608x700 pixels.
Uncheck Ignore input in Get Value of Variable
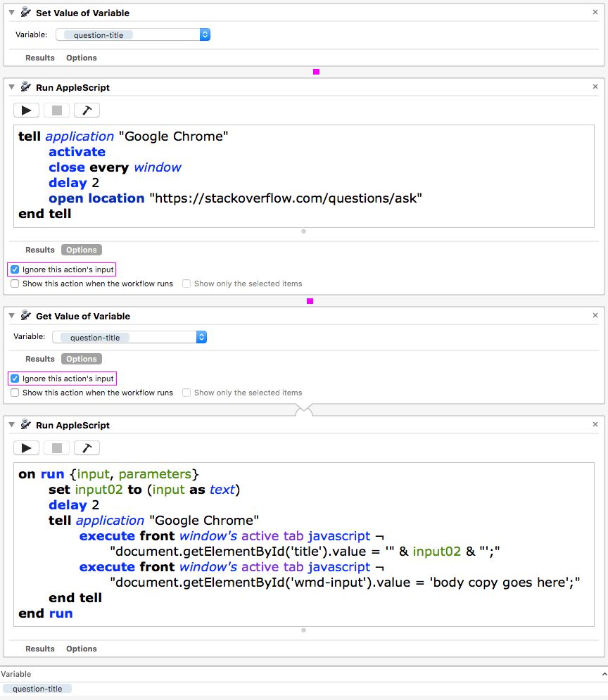click(x=15, y=378)
